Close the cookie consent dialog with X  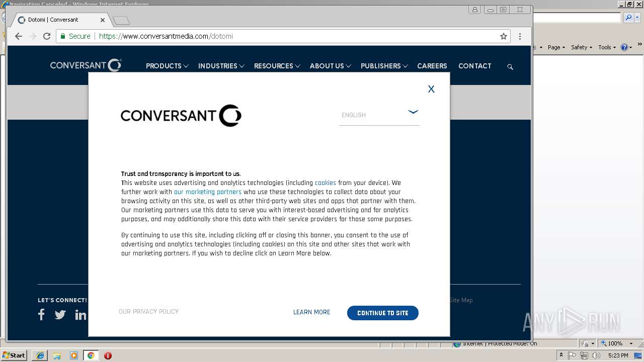point(431,89)
